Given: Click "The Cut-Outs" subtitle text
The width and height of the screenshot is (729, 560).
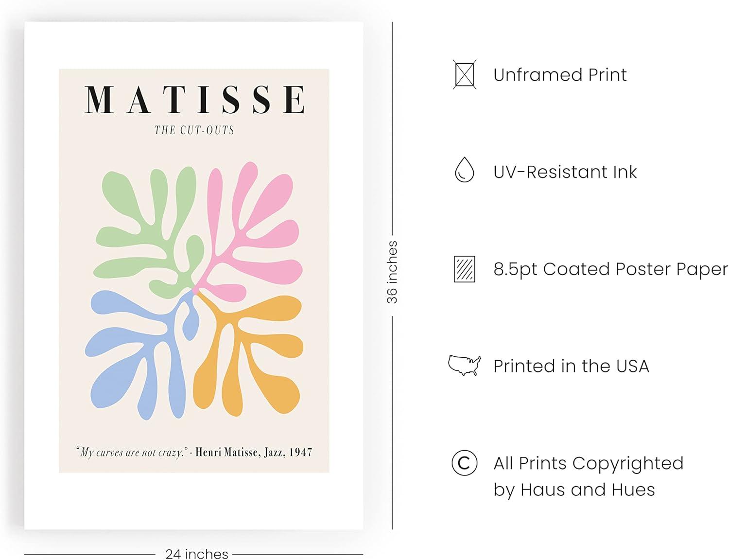Looking at the screenshot, I should [x=194, y=130].
